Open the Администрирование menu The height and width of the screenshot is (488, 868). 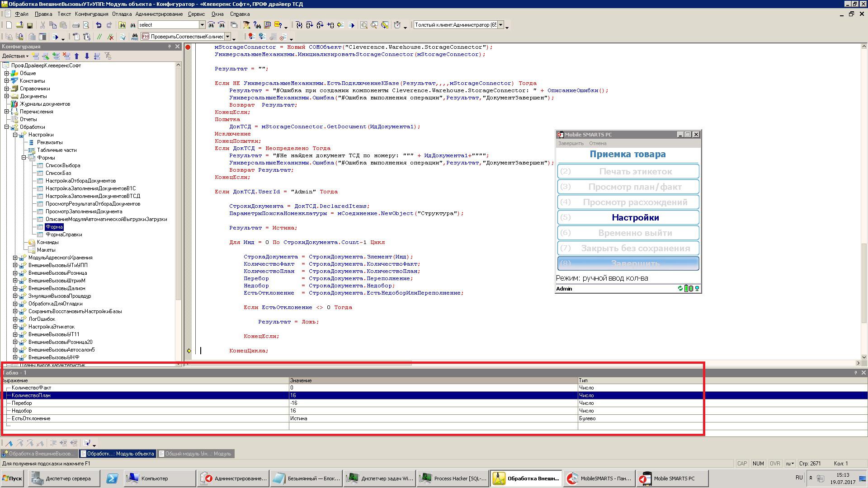(159, 14)
